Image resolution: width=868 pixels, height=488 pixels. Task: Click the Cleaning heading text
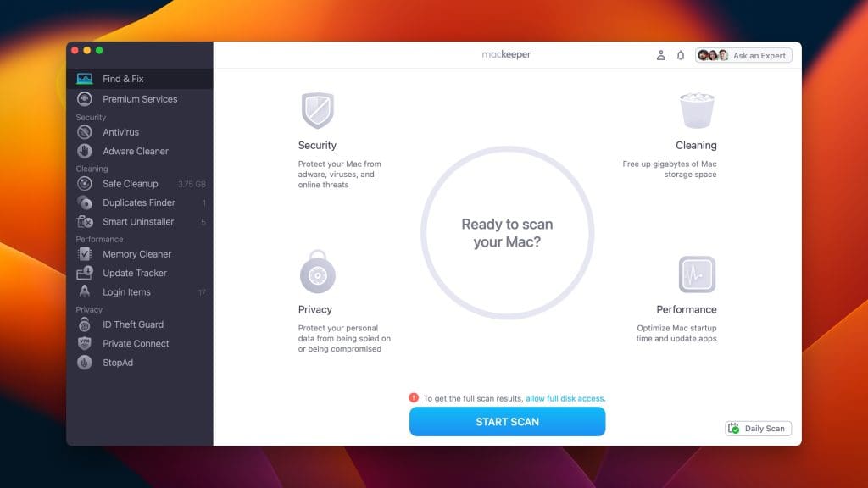point(696,146)
